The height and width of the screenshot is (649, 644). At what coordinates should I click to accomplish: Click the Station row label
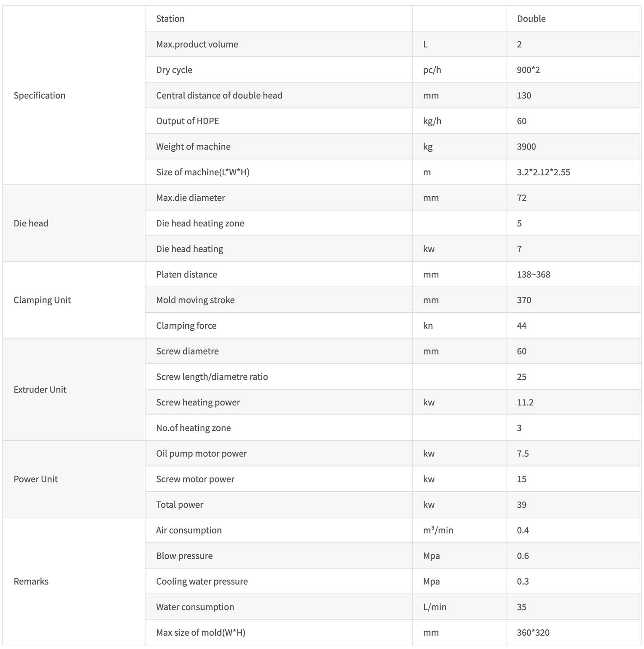pos(170,19)
